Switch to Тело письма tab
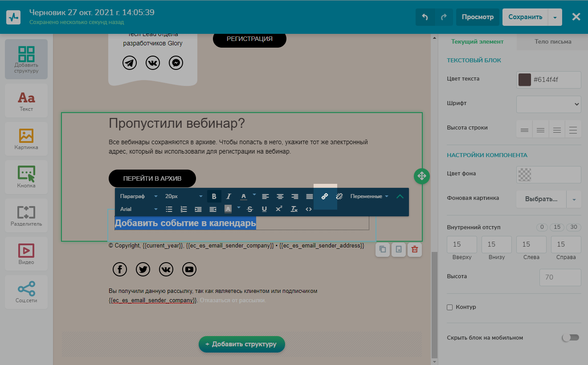Screen dimensions: 588x365 [553, 42]
